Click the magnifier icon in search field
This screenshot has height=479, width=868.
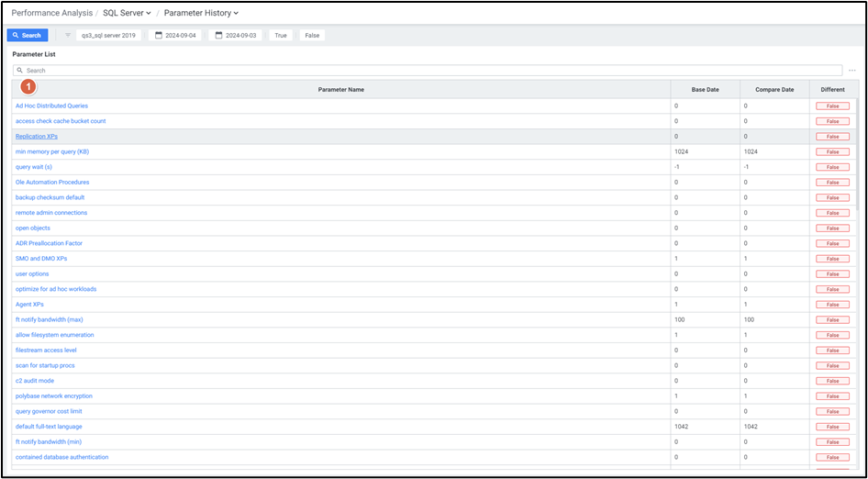(x=20, y=71)
